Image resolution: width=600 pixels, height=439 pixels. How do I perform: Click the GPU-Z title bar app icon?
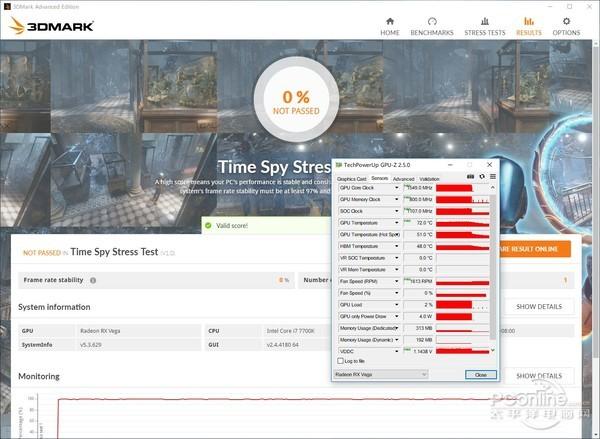pyautogui.click(x=339, y=165)
